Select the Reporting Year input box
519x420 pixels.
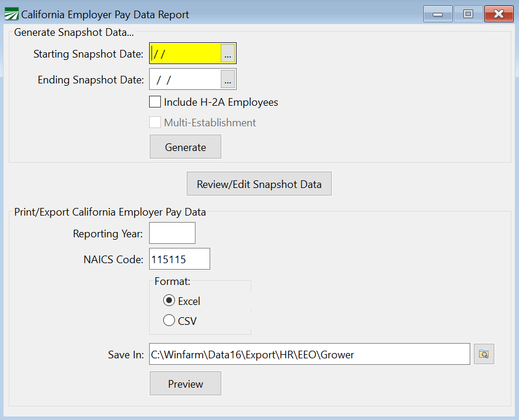(x=172, y=233)
